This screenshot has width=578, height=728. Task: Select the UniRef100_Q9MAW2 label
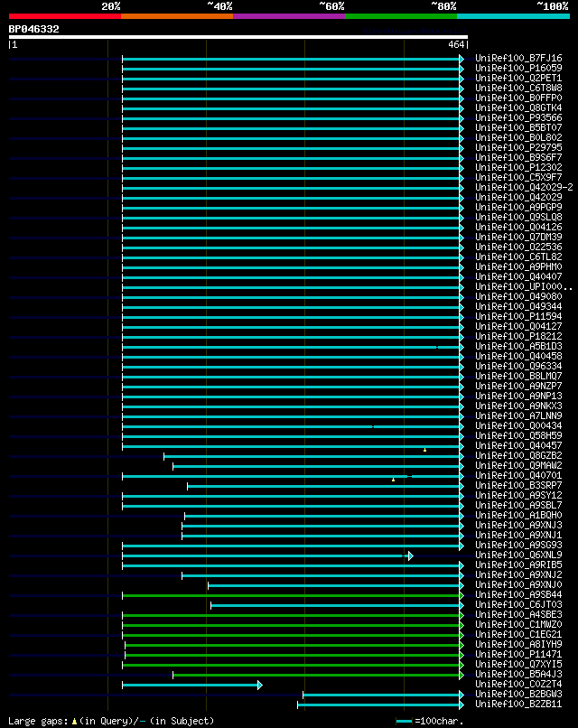click(x=518, y=466)
